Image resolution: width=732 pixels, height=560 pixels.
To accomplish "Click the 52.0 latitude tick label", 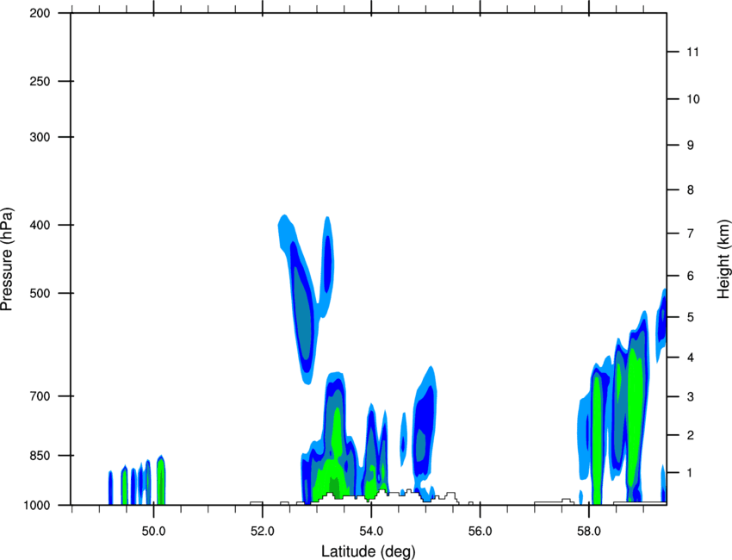I will tap(263, 531).
